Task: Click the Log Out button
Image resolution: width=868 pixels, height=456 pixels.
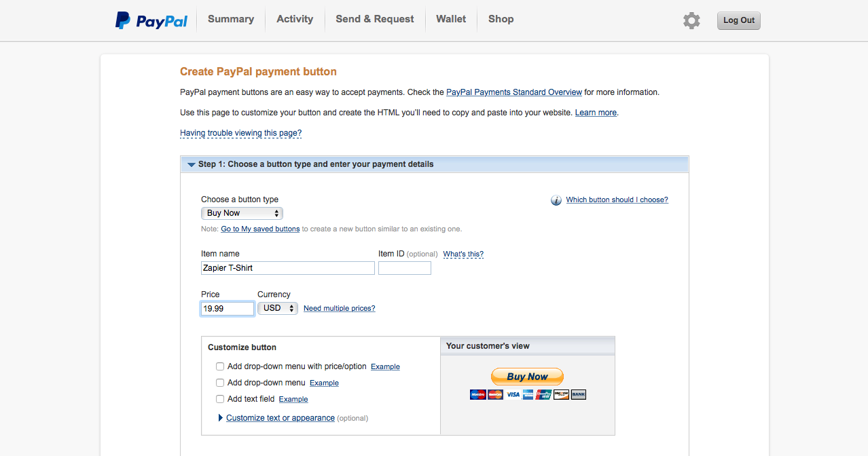Action: coord(739,20)
